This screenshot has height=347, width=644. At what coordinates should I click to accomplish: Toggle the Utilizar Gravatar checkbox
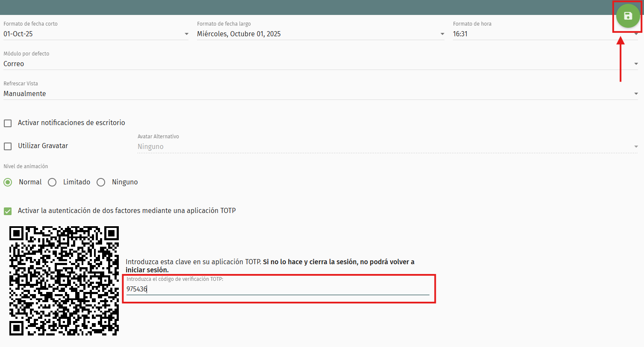pos(8,146)
